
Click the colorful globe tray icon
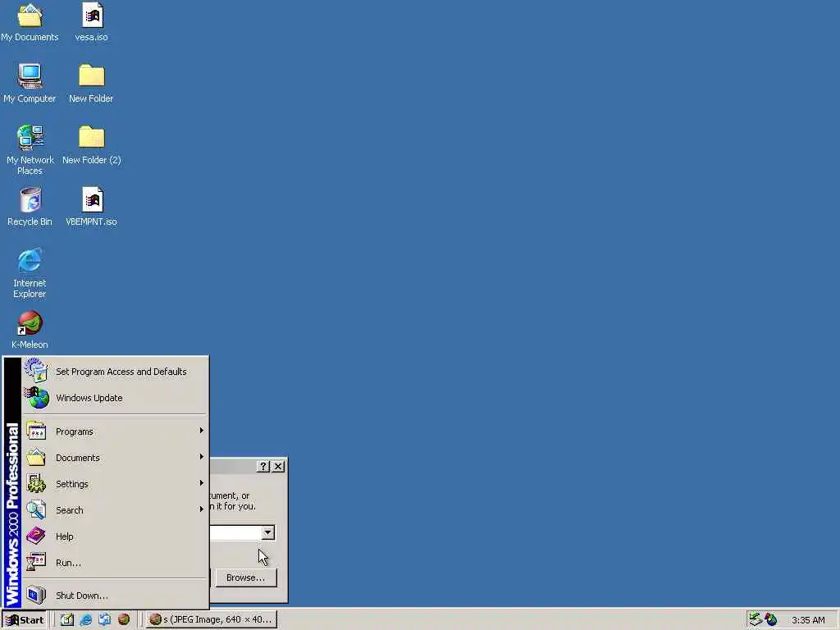(771, 619)
